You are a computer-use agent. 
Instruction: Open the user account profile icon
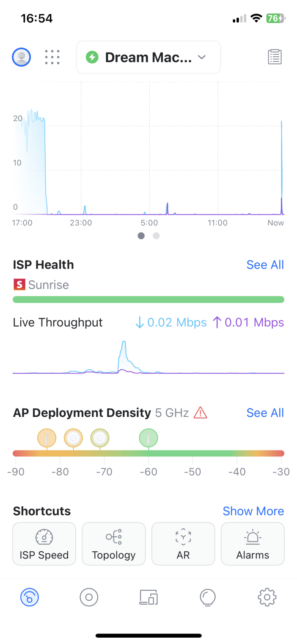point(22,57)
